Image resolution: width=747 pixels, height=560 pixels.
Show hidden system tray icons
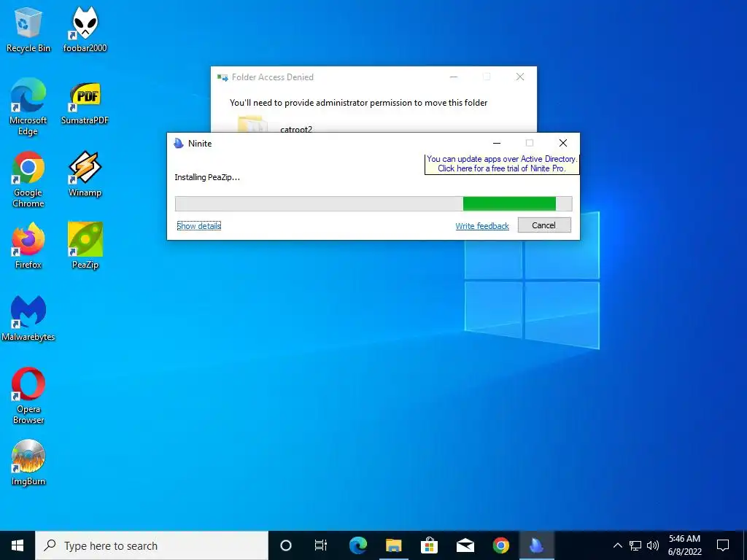[617, 545]
